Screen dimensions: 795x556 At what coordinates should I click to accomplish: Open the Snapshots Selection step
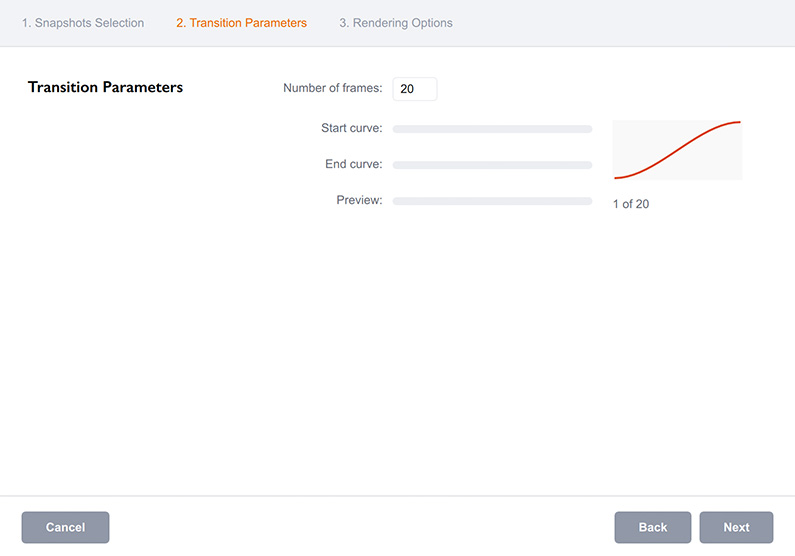83,23
